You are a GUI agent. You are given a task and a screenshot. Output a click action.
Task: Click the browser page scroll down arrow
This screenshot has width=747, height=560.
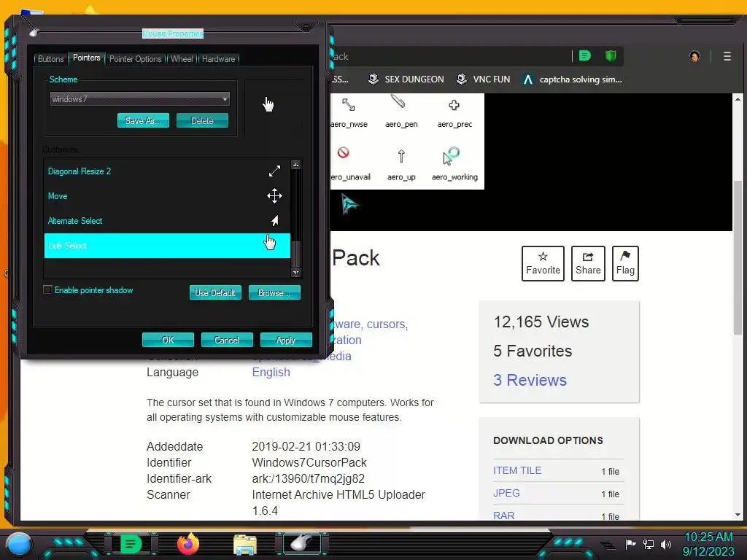[x=738, y=515]
